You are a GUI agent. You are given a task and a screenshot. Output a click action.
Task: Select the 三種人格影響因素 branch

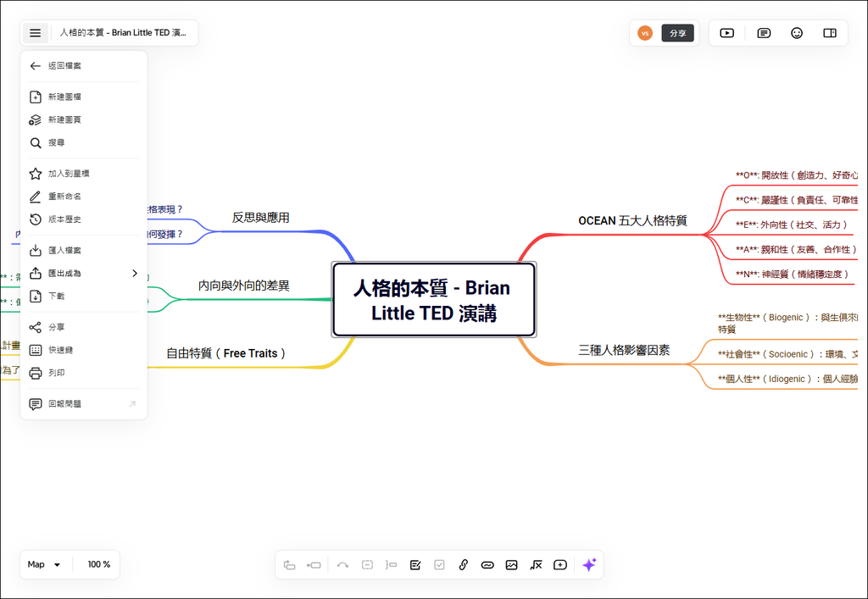[x=624, y=350]
